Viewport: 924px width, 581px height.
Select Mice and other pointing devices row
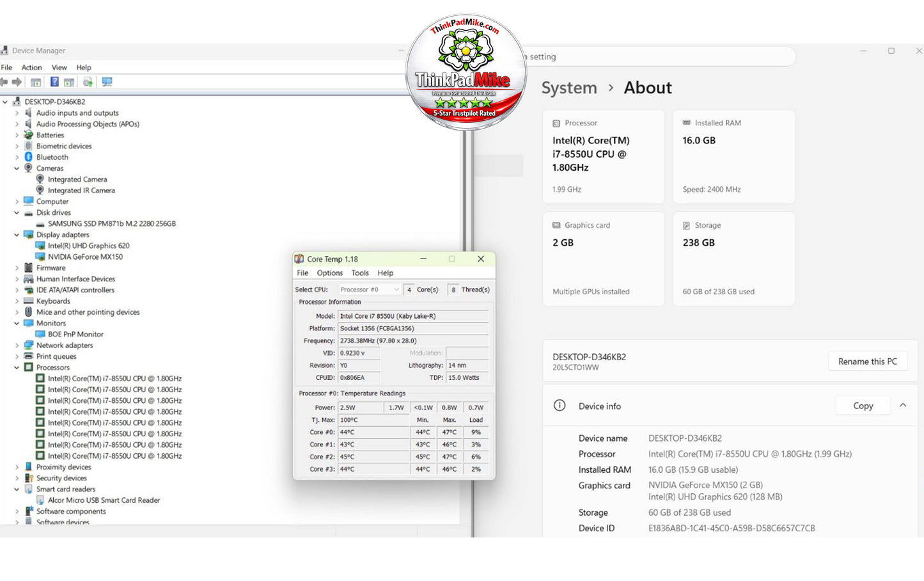81,312
